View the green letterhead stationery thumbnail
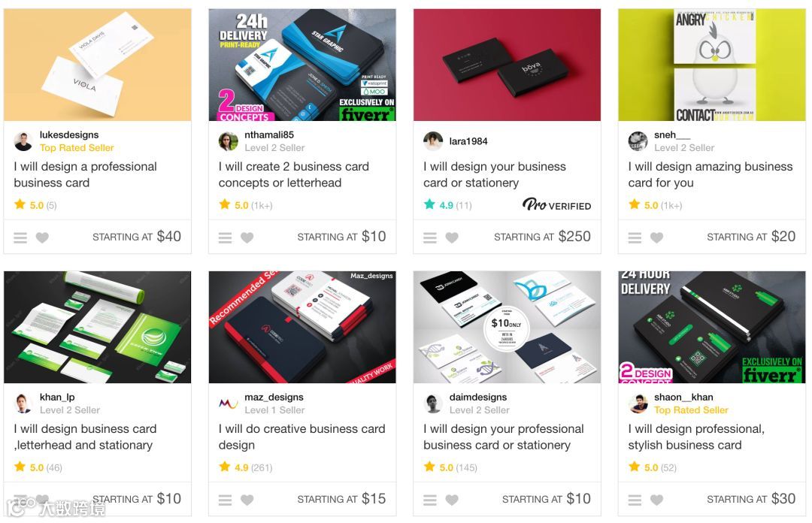The height and width of the screenshot is (523, 812). (x=97, y=328)
